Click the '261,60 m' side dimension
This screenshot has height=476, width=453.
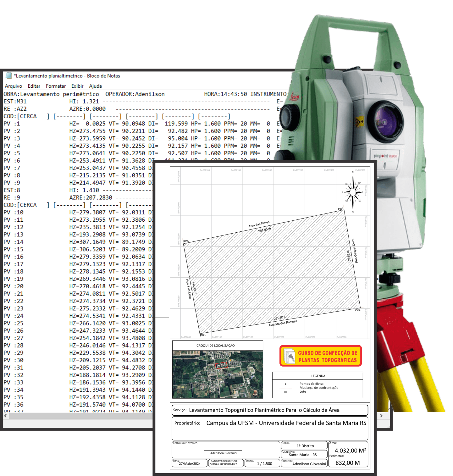280,318
